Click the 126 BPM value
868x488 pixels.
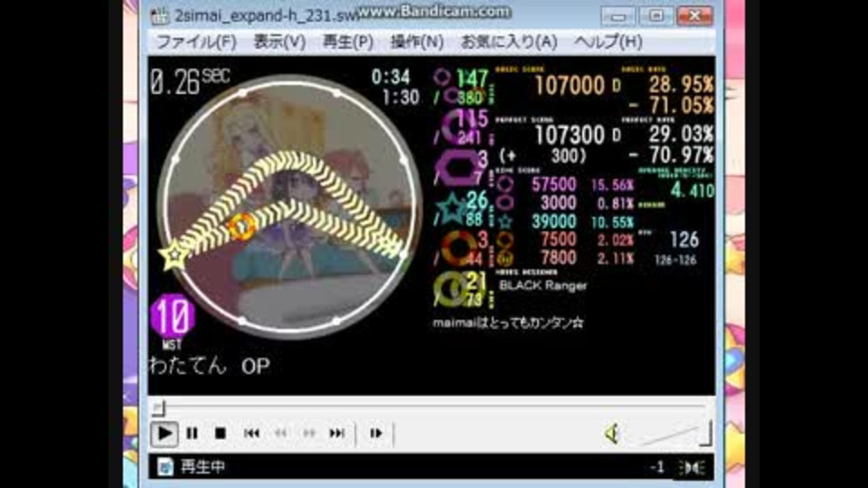pos(684,240)
